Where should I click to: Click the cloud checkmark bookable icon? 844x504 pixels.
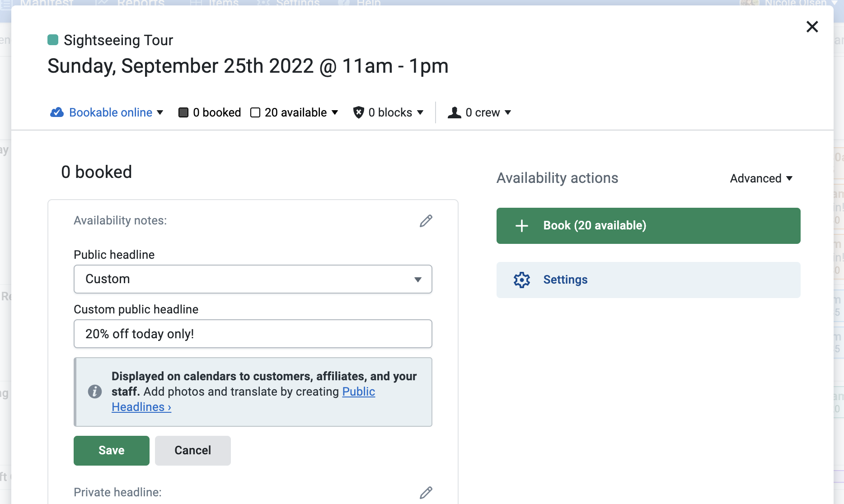pos(57,112)
